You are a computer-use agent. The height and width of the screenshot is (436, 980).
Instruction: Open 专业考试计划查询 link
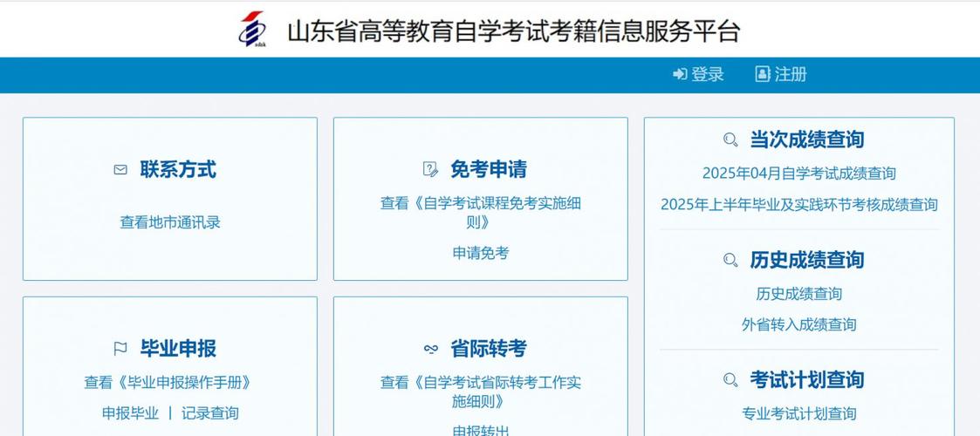coord(798,413)
